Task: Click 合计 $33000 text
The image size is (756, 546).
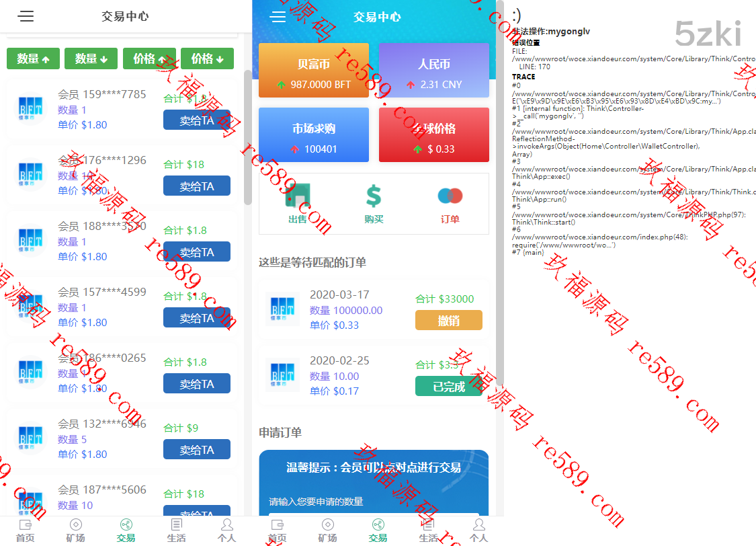Action: click(x=445, y=299)
